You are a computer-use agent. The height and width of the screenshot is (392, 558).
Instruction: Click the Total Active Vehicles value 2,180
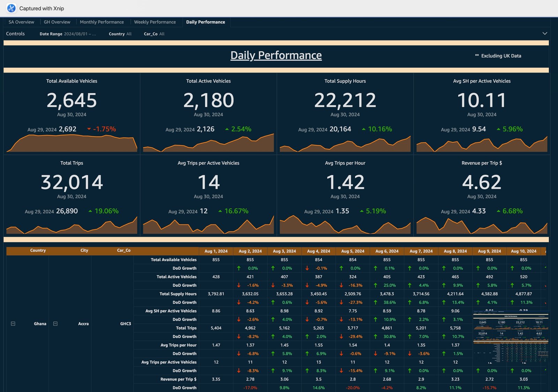(x=209, y=100)
